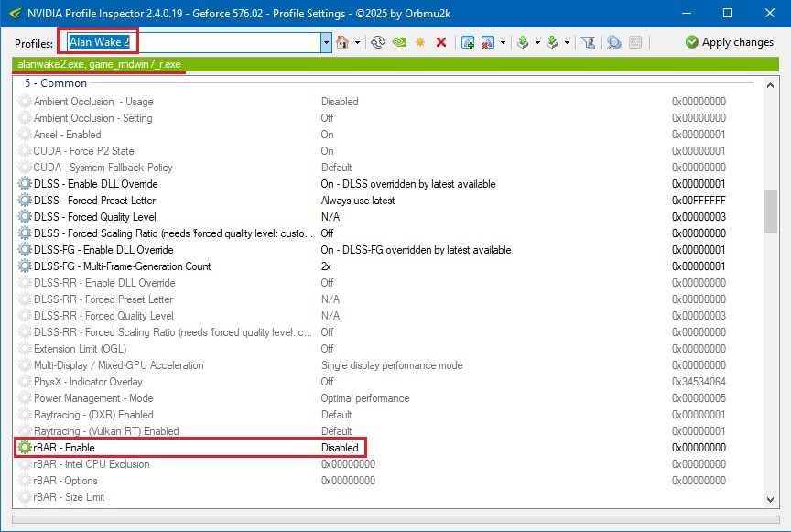
Task: Click gear icon for DLSS - Forced Quality Level
Action: click(25, 217)
